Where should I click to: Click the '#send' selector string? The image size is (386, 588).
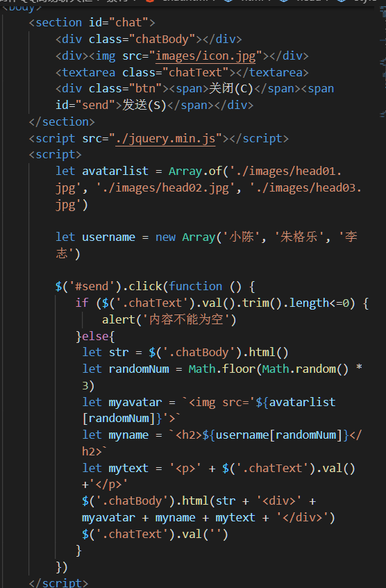[92, 287]
